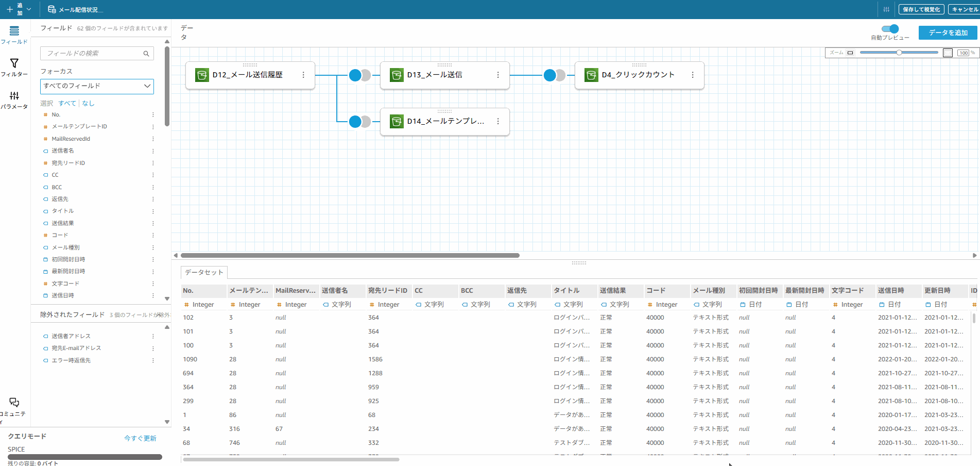Toggle the 自動プレビュー auto preview switch

click(x=890, y=29)
